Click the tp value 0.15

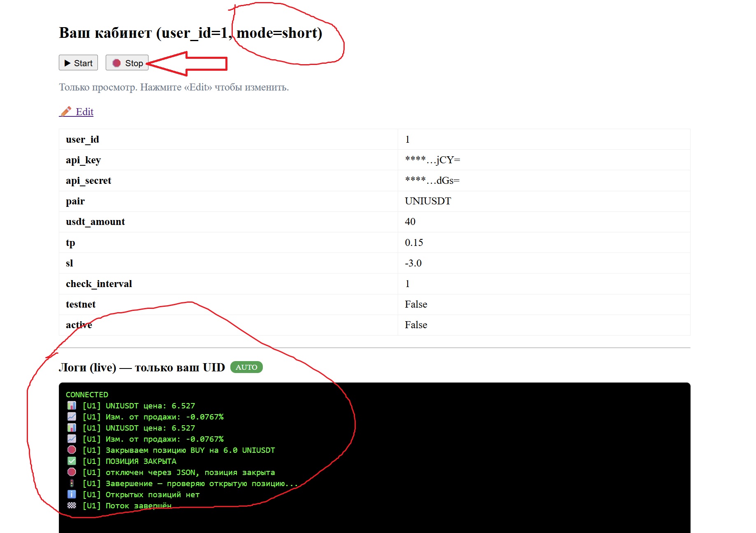pos(414,243)
